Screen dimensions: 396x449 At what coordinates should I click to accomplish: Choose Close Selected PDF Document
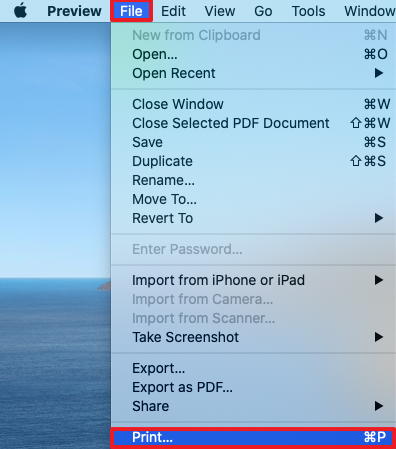click(254, 123)
